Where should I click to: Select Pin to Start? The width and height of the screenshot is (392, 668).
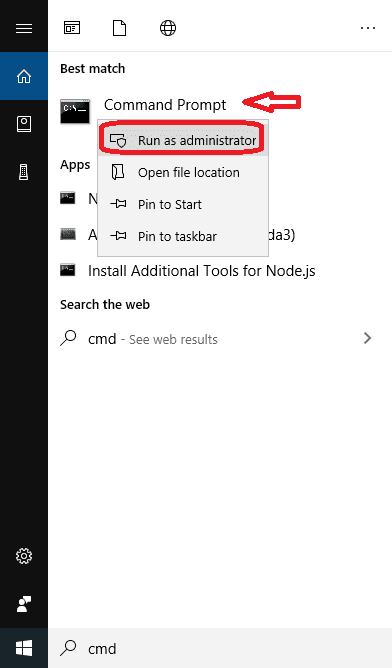pyautogui.click(x=183, y=204)
